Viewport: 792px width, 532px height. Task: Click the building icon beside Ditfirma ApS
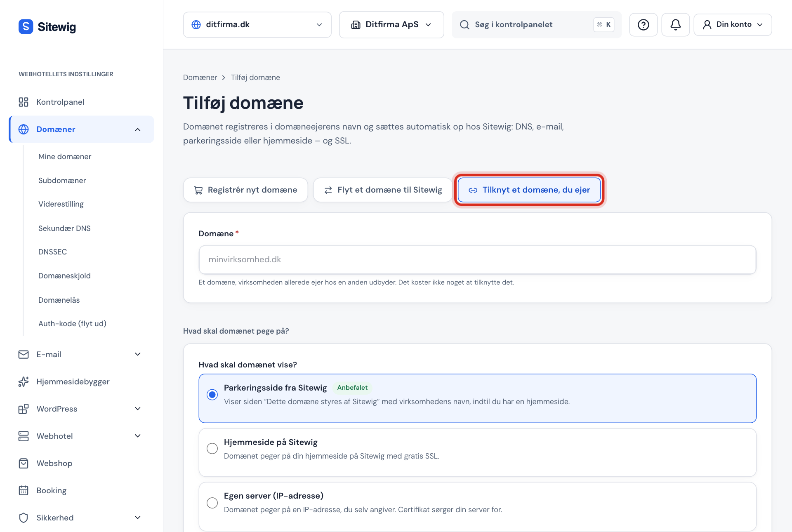[x=356, y=25]
